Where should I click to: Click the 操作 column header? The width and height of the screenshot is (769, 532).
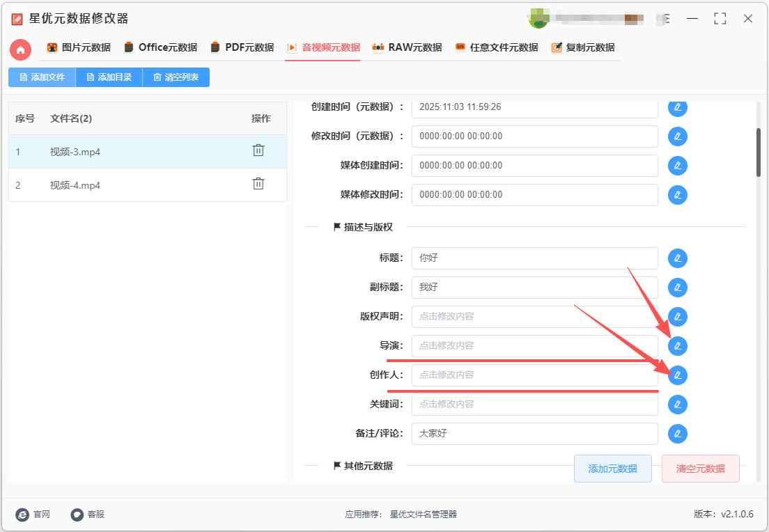(x=261, y=118)
